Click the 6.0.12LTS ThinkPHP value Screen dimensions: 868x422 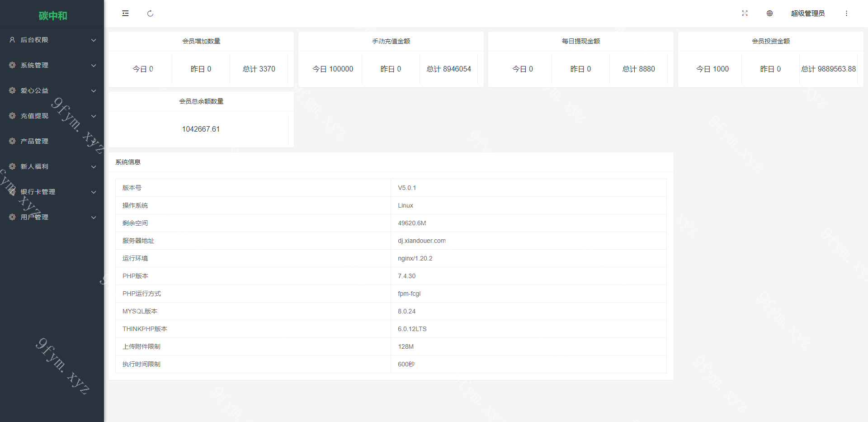[412, 329]
